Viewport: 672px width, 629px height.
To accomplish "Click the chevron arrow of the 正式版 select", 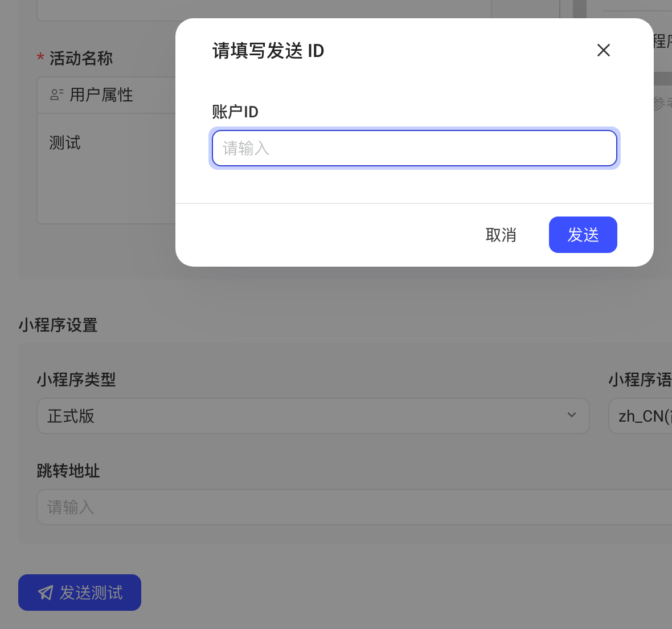I will click(571, 415).
